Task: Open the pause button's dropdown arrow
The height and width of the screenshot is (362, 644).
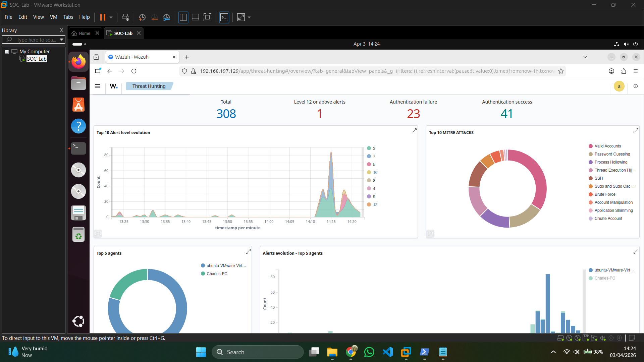Action: coord(110,17)
